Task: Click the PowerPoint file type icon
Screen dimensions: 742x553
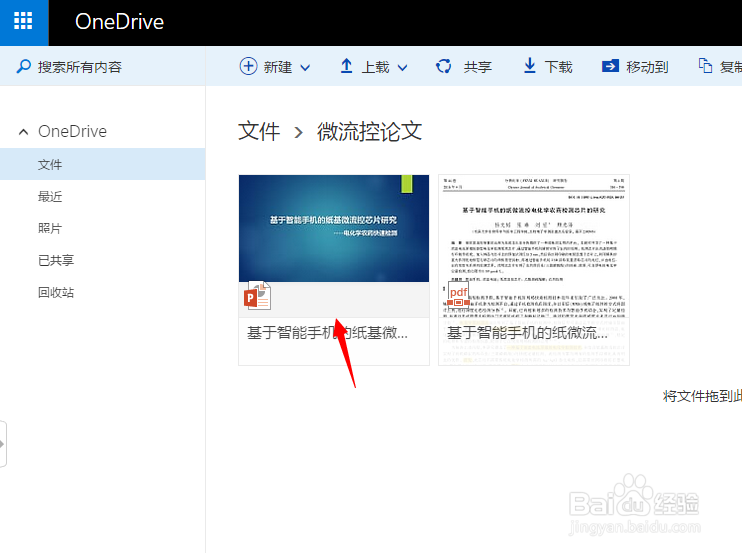Action: pyautogui.click(x=257, y=296)
